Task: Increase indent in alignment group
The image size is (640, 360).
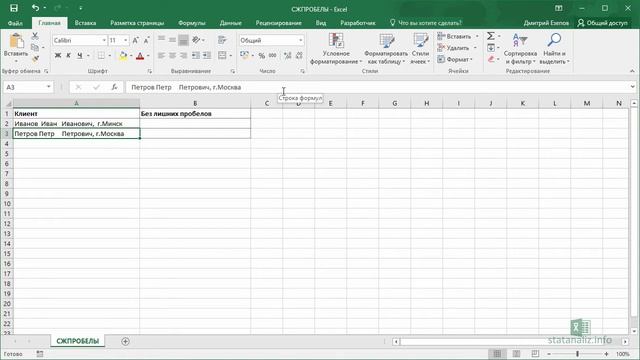Action: [x=207, y=56]
